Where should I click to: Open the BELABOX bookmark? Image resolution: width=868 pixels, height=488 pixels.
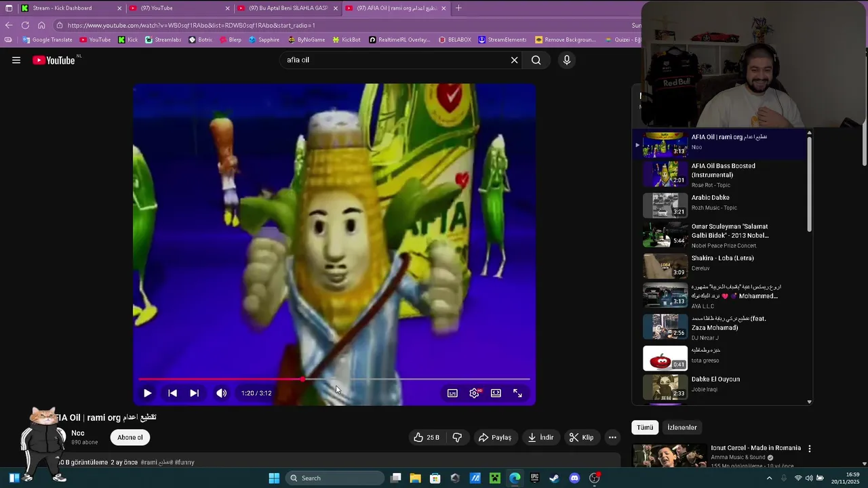pos(454,40)
